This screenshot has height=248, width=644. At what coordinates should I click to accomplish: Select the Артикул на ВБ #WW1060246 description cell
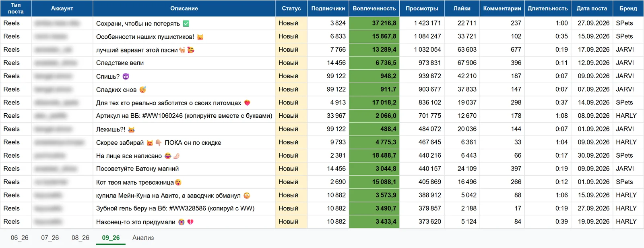pyautogui.click(x=184, y=116)
